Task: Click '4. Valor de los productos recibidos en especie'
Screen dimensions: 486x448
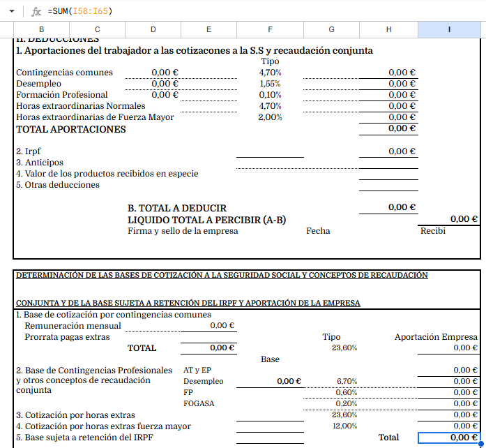Action: pyautogui.click(x=107, y=174)
